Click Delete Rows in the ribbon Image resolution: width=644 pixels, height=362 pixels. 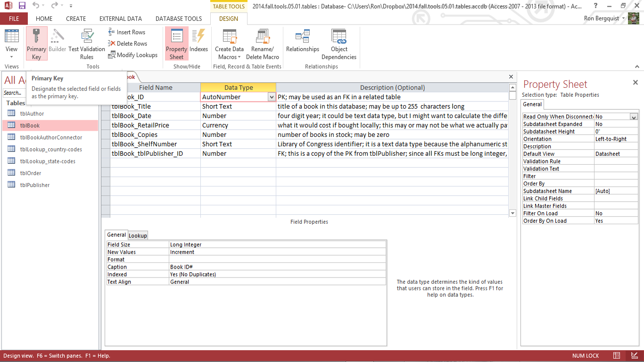[x=127, y=43]
